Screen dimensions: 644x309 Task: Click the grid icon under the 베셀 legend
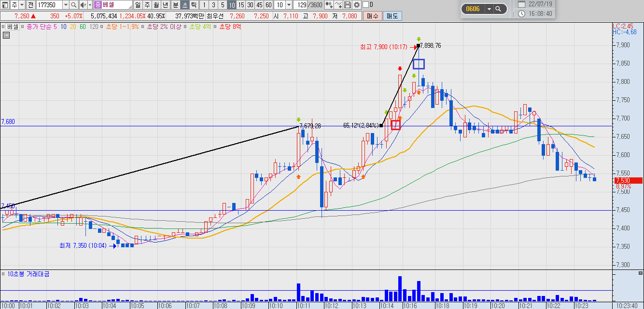(6, 35)
